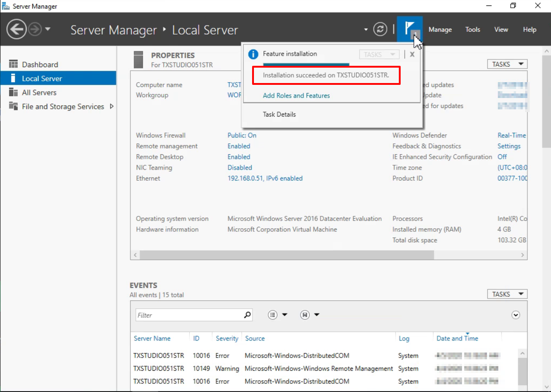Click the IE Enhanced Security Off link
Viewport: 551px width, 392px height.
click(x=502, y=157)
